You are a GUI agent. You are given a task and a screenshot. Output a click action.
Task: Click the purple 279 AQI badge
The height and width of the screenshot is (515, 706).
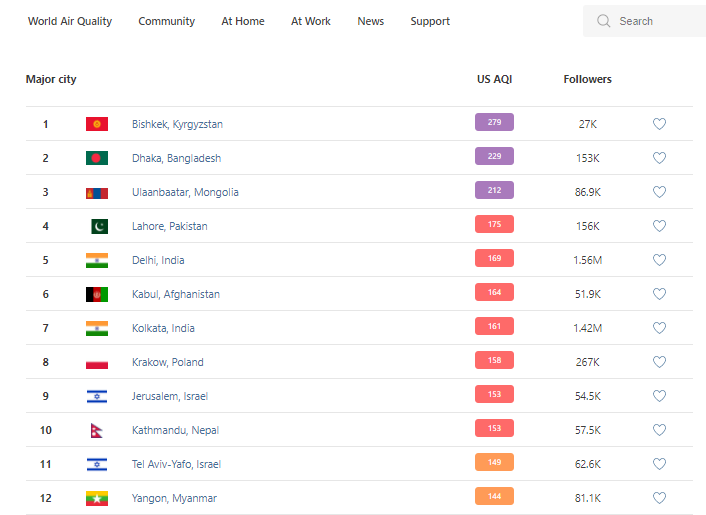pos(494,123)
